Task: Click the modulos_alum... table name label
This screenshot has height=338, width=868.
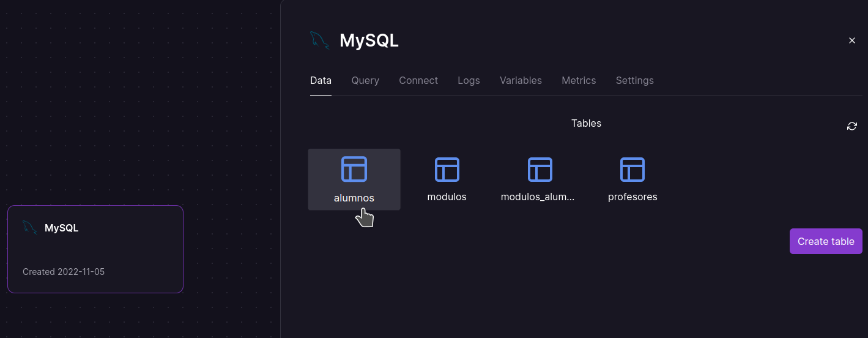Action: pos(538,197)
